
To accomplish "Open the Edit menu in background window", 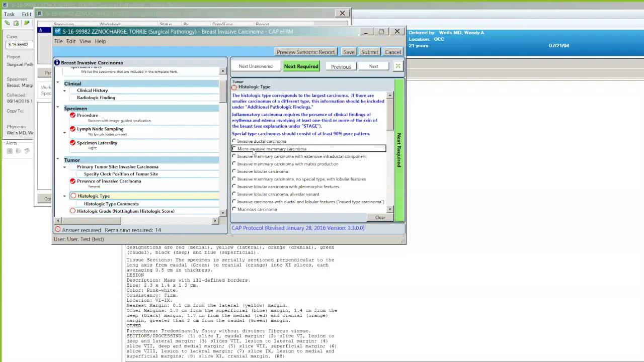I will pyautogui.click(x=27, y=14).
